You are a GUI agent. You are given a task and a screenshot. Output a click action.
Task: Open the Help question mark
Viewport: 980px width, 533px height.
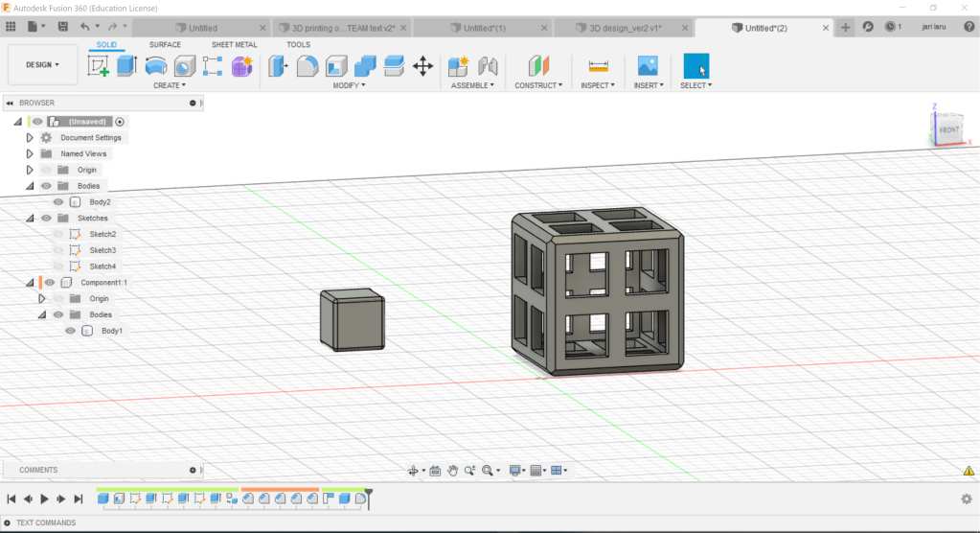pos(969,27)
